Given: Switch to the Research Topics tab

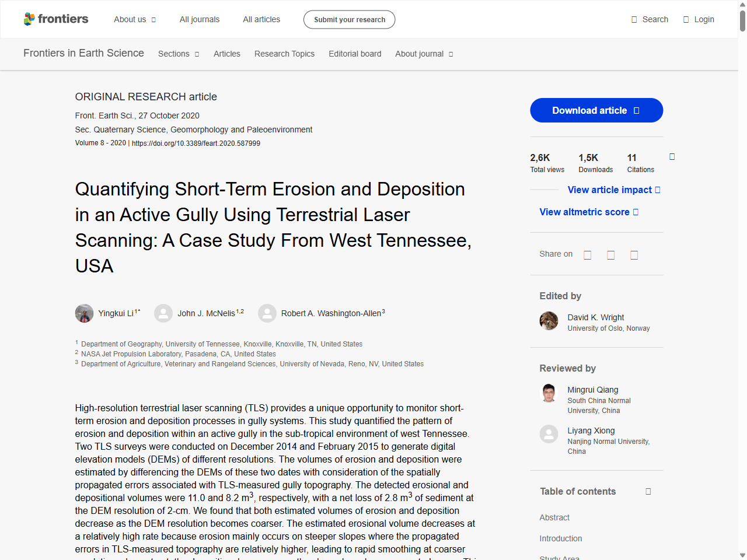Looking at the screenshot, I should tap(284, 54).
